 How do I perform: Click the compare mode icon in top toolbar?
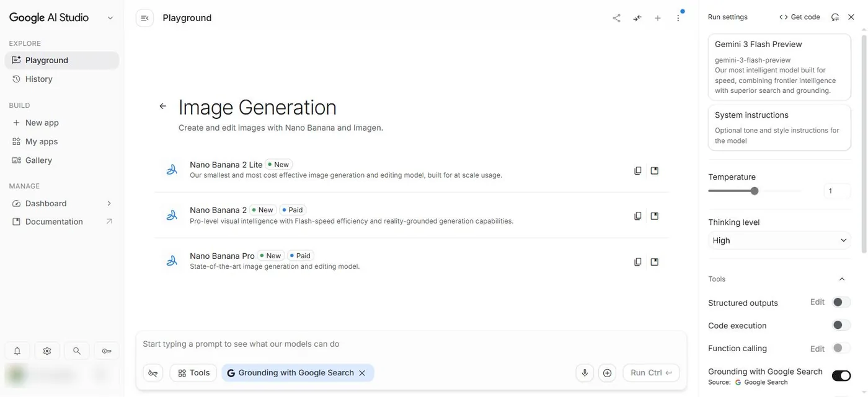(x=637, y=18)
